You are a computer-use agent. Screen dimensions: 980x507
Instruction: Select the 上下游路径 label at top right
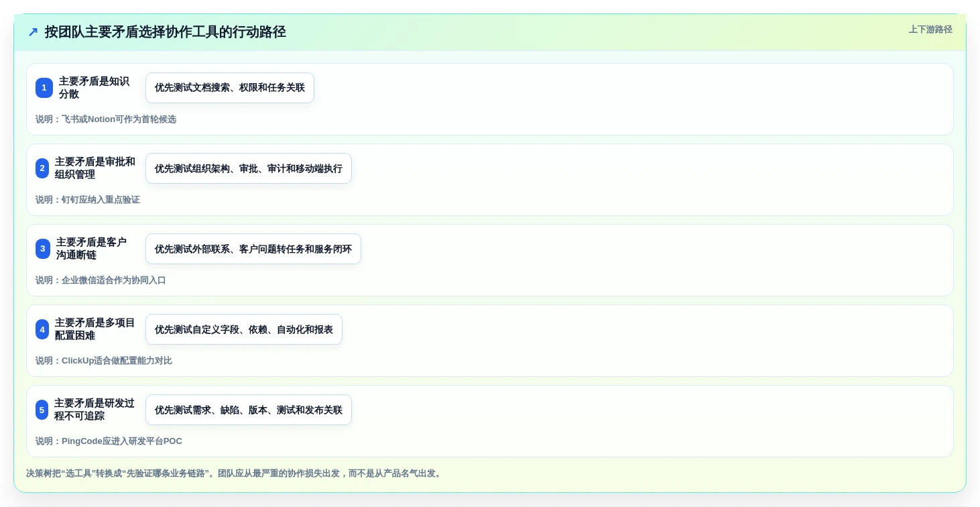tap(930, 30)
